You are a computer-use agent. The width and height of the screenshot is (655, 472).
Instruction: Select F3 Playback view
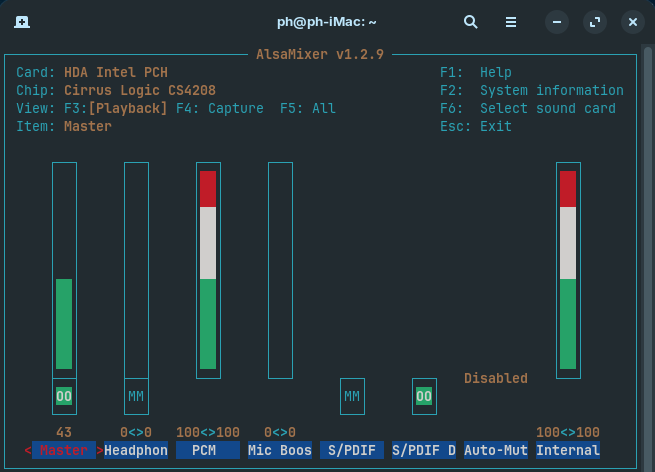pyautogui.click(x=115, y=109)
